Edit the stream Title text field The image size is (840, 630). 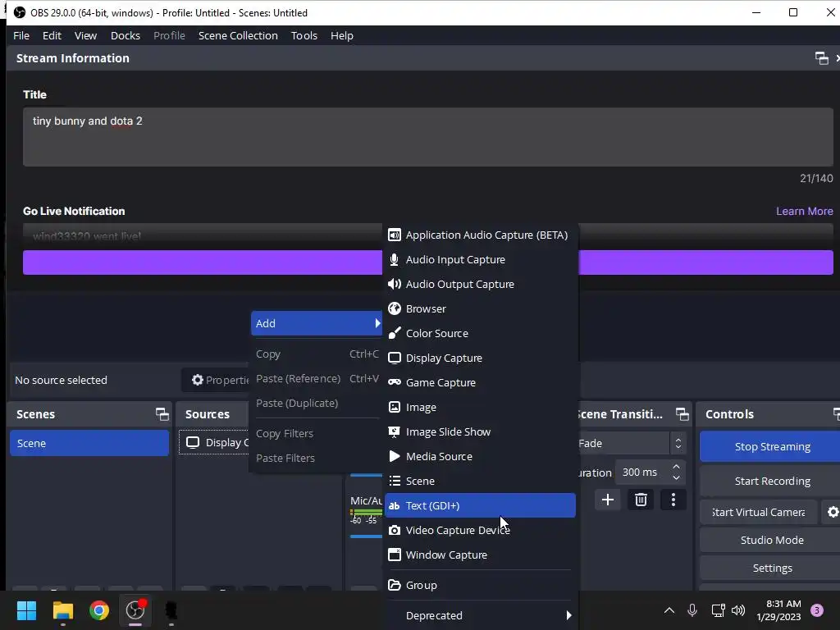[x=428, y=137]
